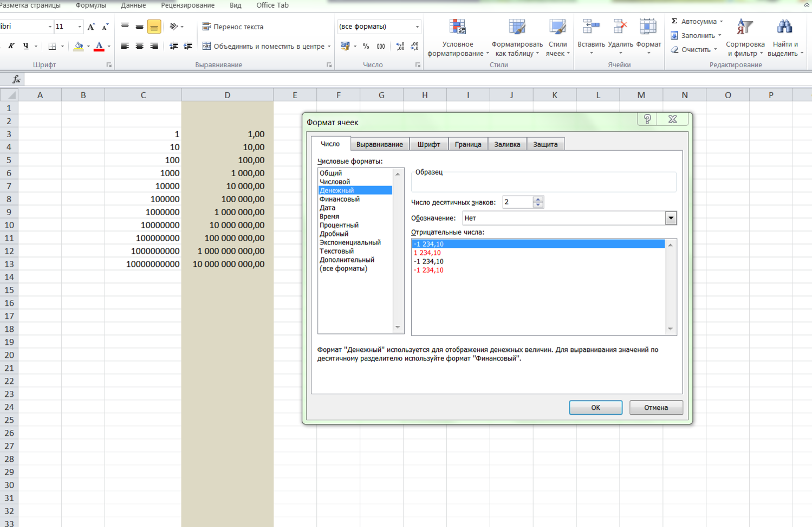Image resolution: width=812 pixels, height=527 pixels.
Task: Click the font color icon
Action: pyautogui.click(x=99, y=47)
